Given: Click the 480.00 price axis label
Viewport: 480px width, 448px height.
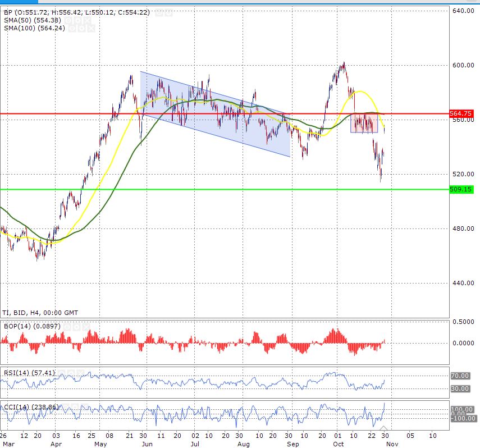Looking at the screenshot, I should click(463, 228).
